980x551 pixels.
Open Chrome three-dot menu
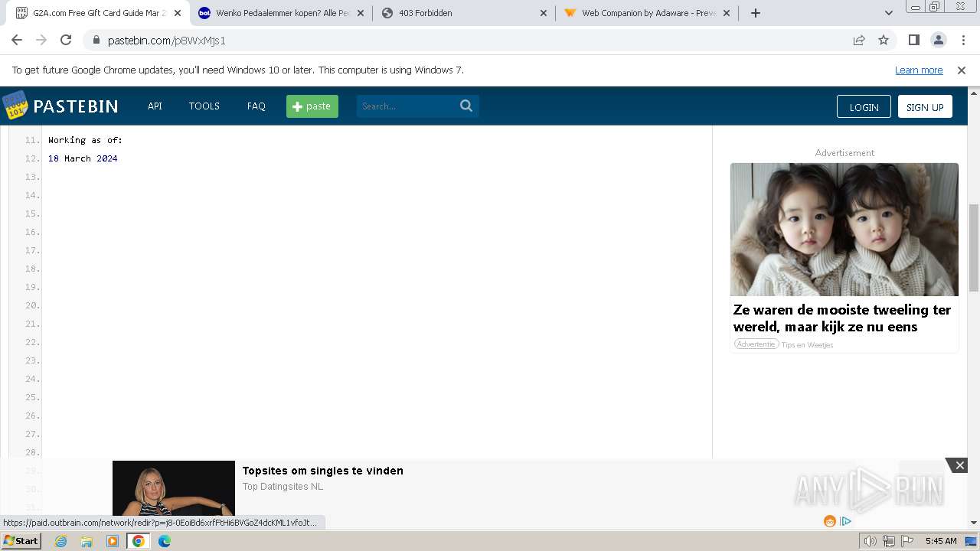pyautogui.click(x=963, y=40)
